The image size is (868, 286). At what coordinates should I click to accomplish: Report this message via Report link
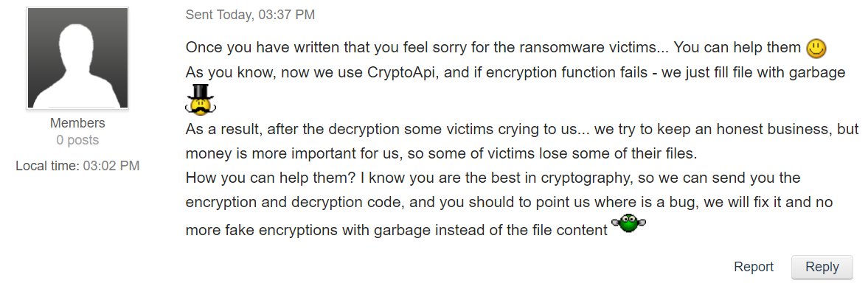click(754, 267)
